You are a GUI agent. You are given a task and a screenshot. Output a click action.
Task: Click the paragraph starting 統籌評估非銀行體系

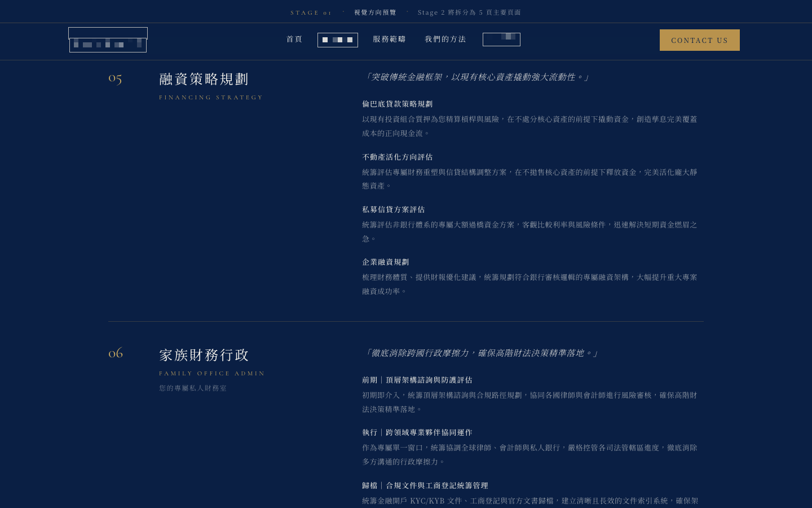coord(530,232)
